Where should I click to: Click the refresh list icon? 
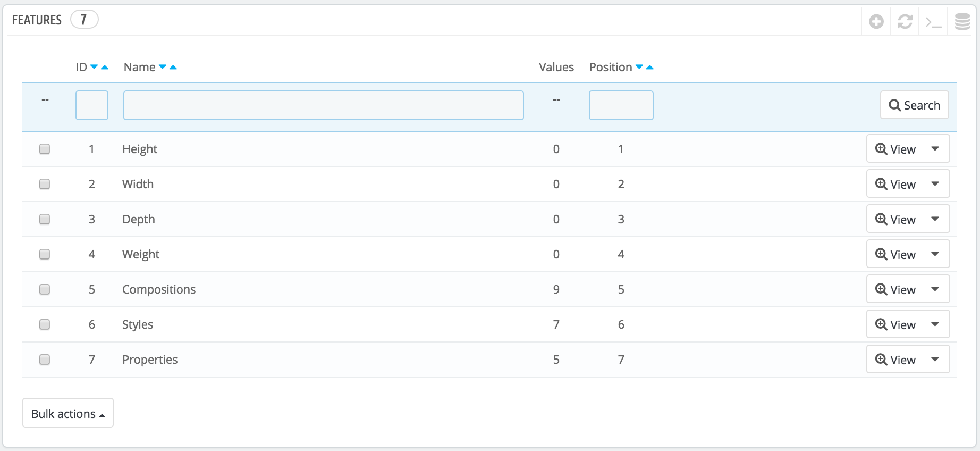tap(905, 22)
